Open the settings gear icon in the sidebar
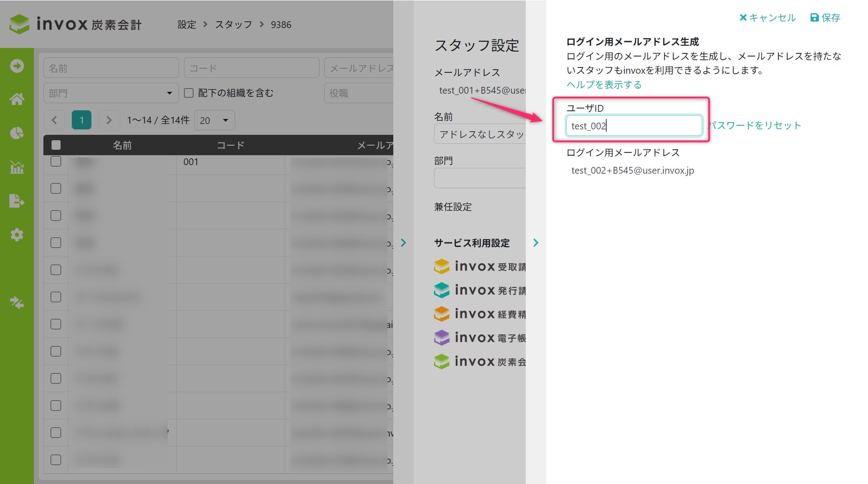The height and width of the screenshot is (484, 868). click(17, 235)
